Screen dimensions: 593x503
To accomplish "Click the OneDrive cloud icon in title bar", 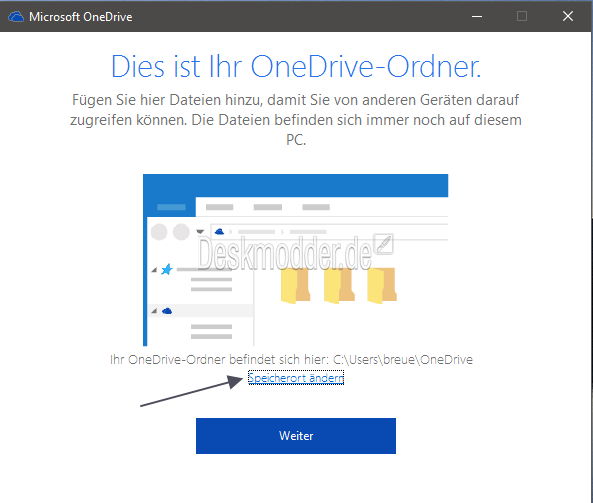I will click(16, 17).
